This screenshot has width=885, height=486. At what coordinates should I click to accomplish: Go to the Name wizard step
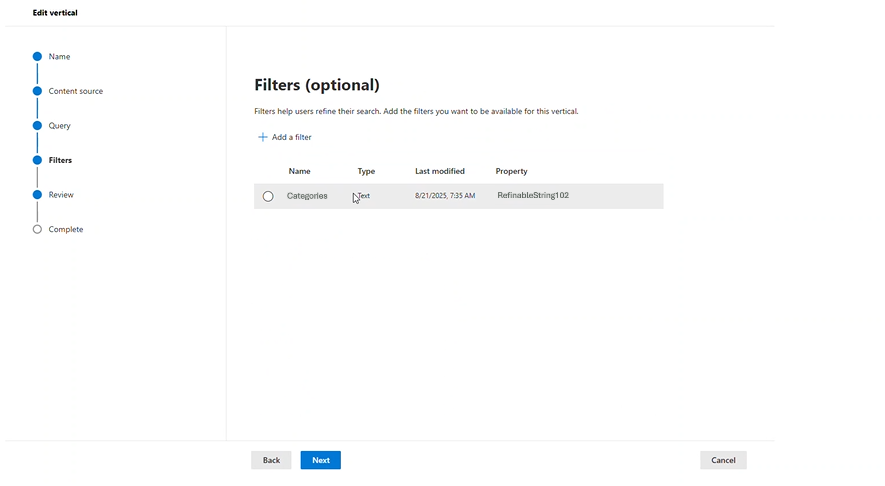(59, 57)
